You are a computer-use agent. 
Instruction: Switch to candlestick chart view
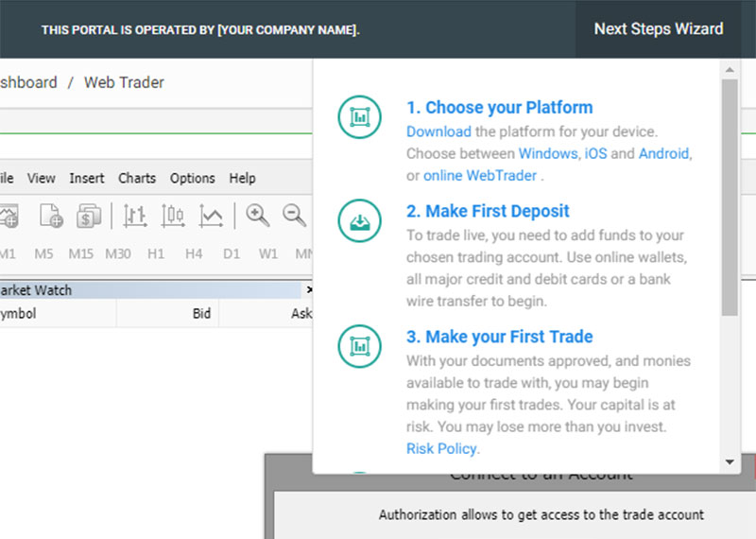pyautogui.click(x=173, y=216)
